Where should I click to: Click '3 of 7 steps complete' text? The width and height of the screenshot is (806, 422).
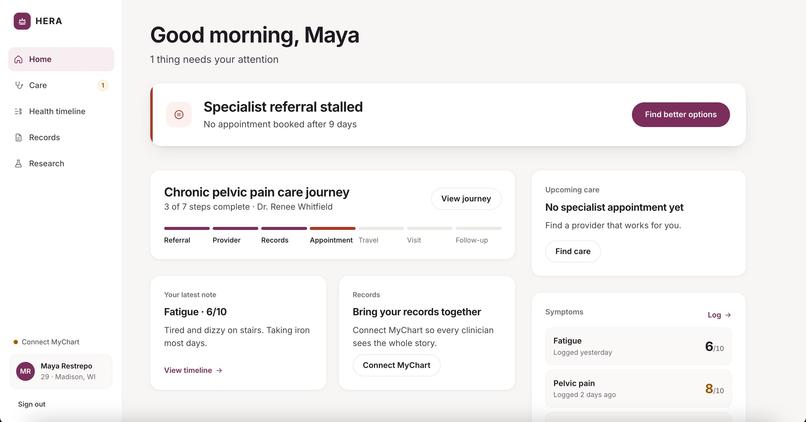[207, 207]
